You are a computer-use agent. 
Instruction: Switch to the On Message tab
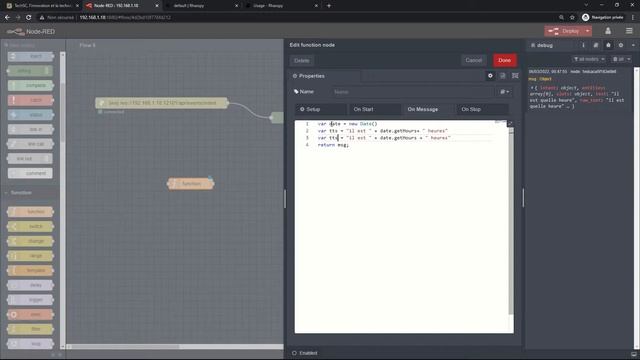pos(428,109)
